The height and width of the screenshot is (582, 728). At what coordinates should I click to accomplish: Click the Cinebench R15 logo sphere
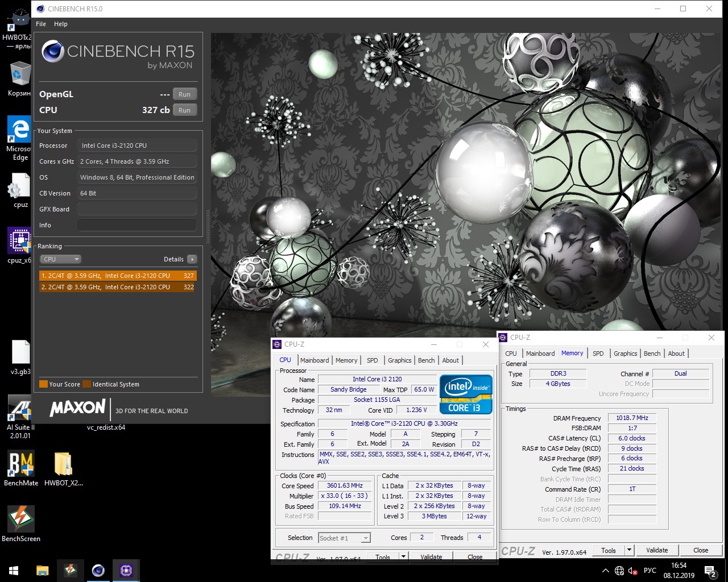(52, 51)
